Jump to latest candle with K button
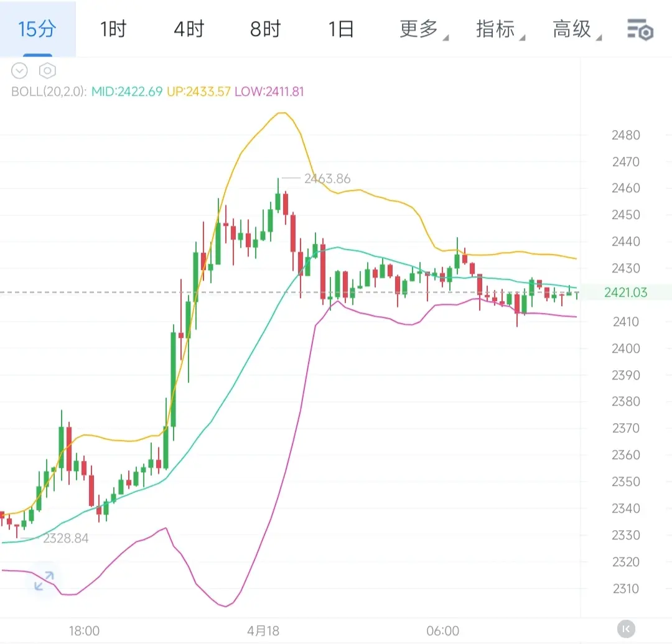The width and height of the screenshot is (672, 644). pyautogui.click(x=626, y=629)
